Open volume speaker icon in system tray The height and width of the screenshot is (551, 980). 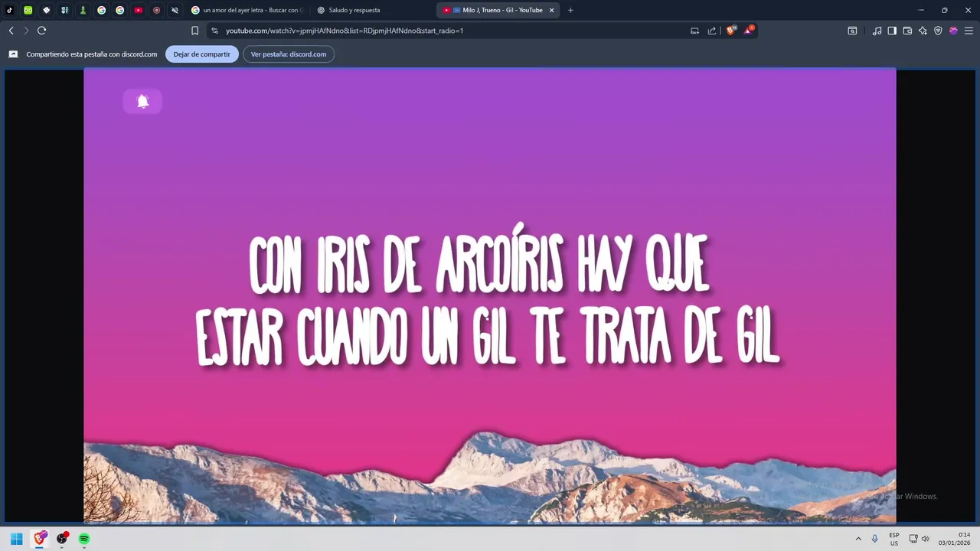[x=925, y=539]
